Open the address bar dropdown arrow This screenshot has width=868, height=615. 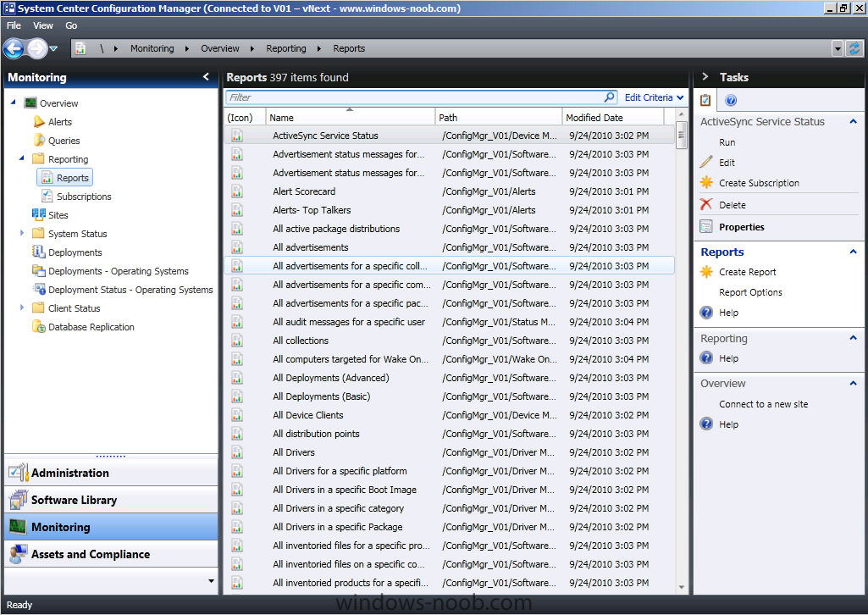coord(838,49)
